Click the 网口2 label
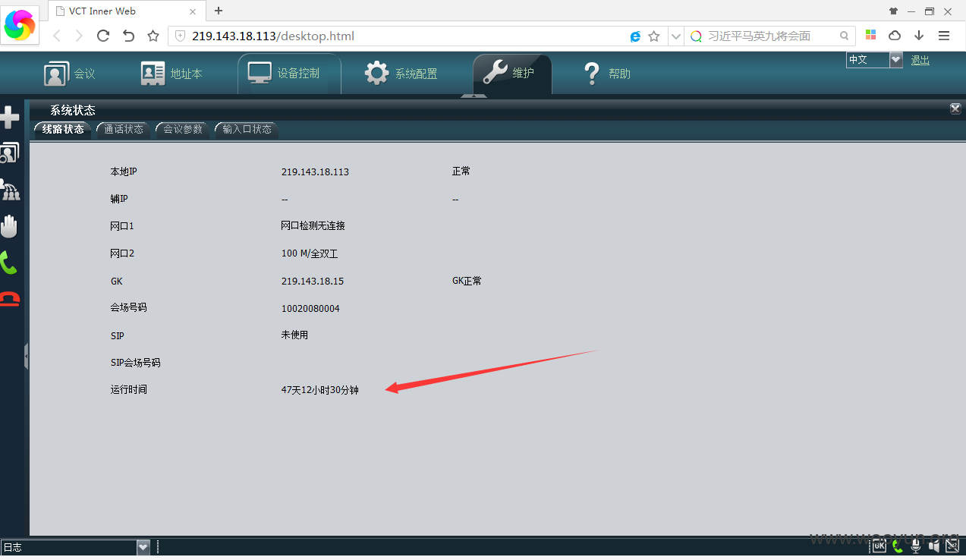The image size is (966, 560). pos(122,253)
